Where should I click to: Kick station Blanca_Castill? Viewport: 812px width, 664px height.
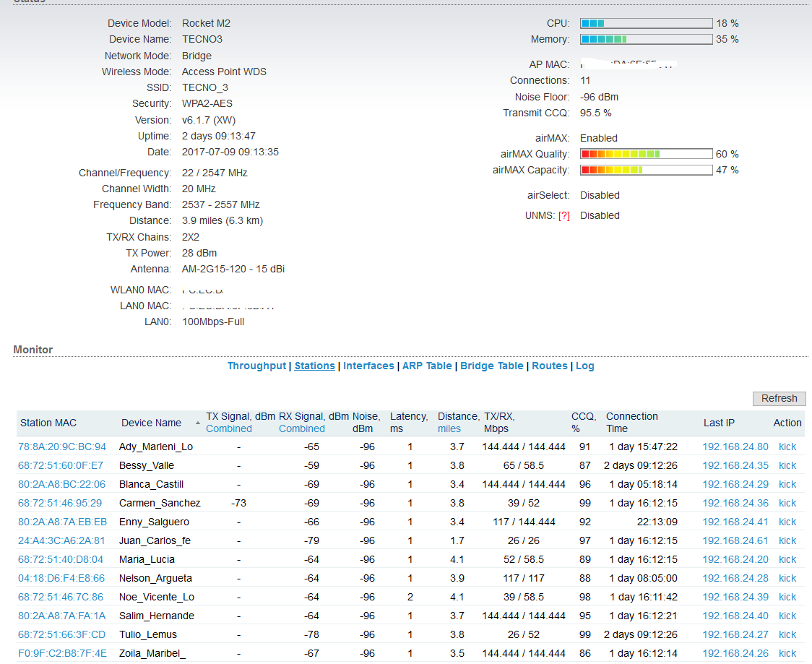(787, 484)
